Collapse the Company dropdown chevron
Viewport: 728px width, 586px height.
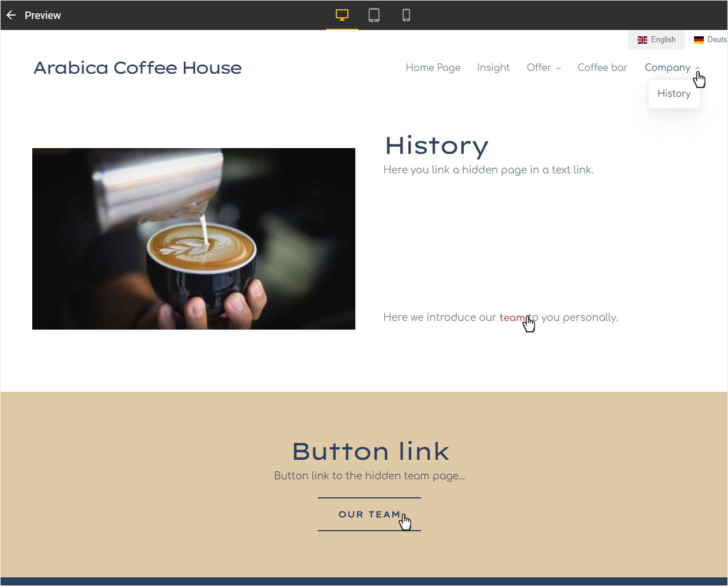click(697, 68)
